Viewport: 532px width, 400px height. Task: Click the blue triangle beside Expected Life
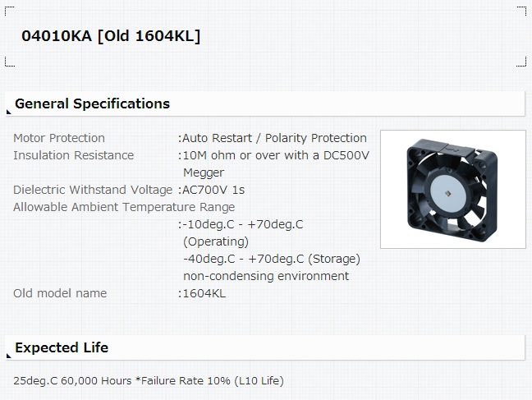pos(8,356)
